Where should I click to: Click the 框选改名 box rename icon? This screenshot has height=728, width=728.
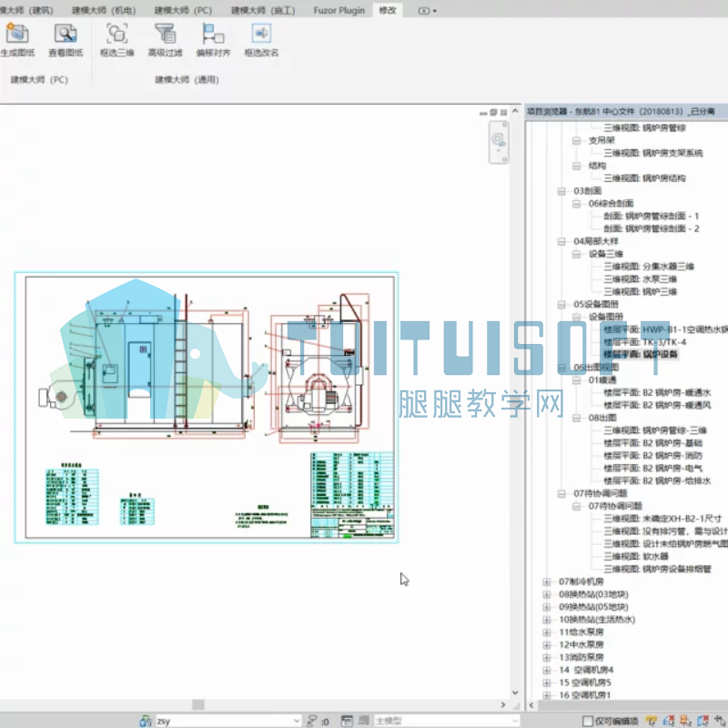(261, 34)
